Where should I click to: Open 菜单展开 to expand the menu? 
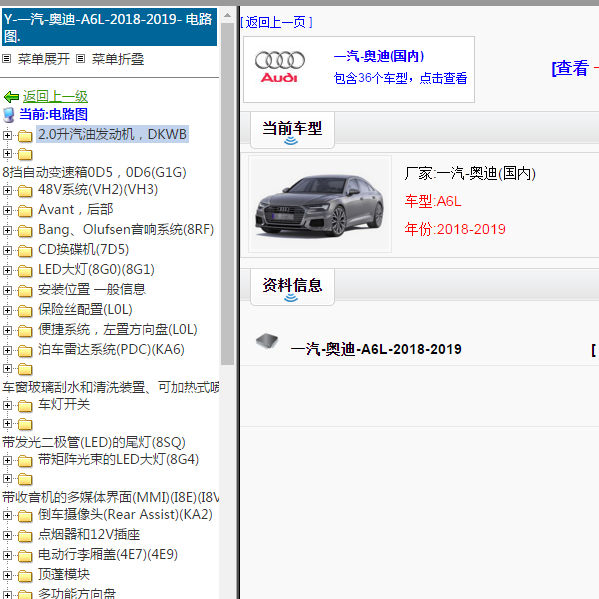click(x=44, y=59)
